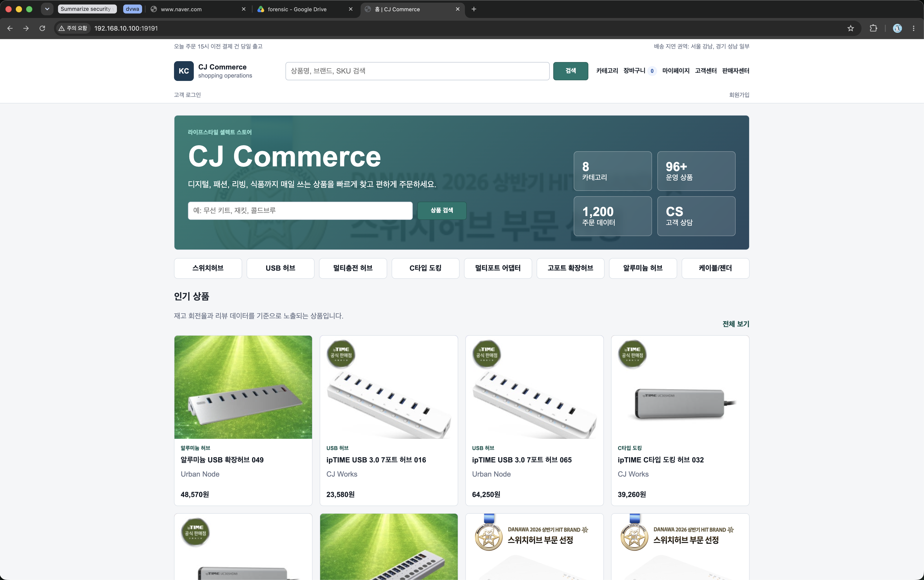The image size is (924, 580).
Task: Switch to the forensic - Google Drive tab
Action: point(305,9)
